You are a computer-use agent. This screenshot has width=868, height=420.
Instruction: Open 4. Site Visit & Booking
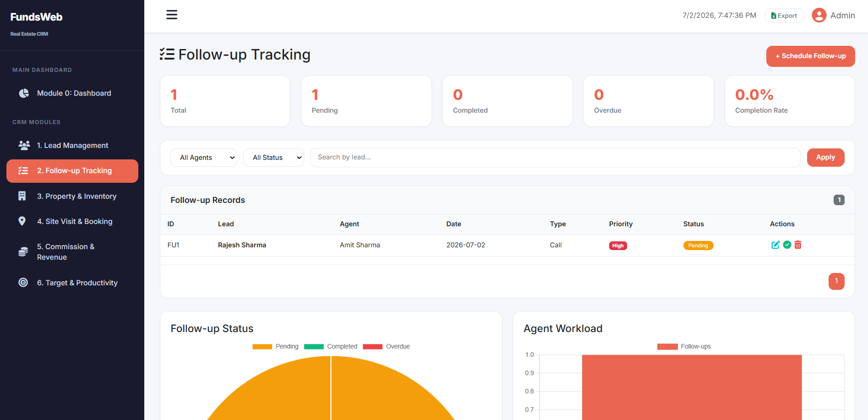(72, 222)
